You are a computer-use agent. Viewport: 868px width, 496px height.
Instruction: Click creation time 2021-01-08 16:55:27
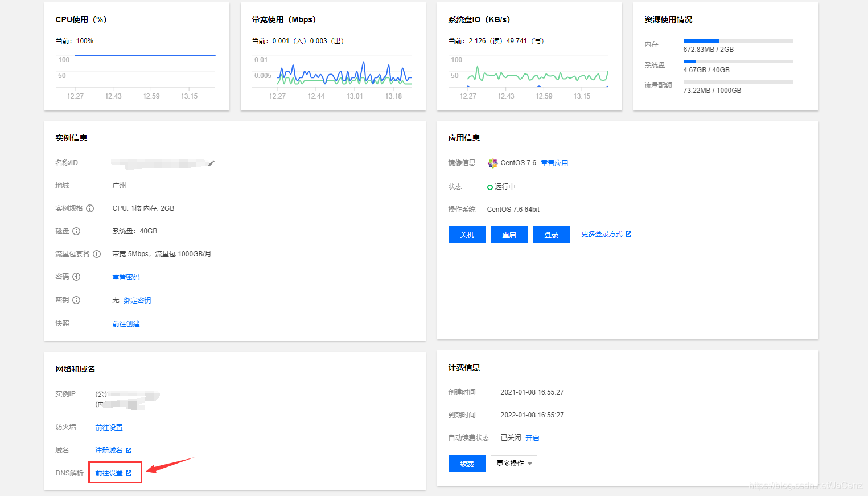(532, 392)
